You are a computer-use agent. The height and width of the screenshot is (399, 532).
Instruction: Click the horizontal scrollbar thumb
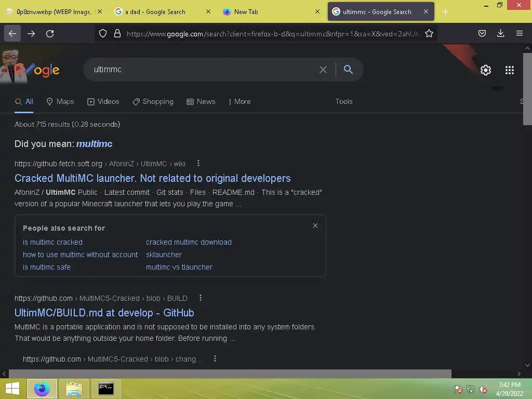(230, 374)
